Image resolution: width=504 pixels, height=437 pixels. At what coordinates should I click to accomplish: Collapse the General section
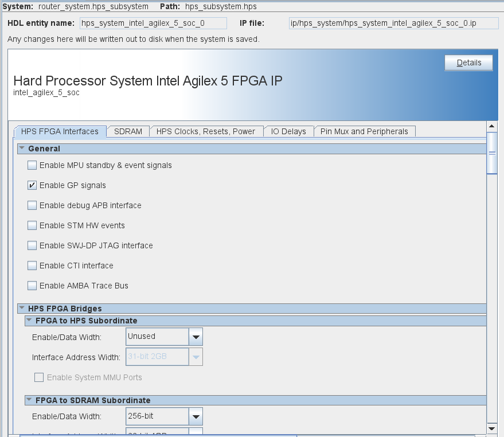(x=22, y=149)
